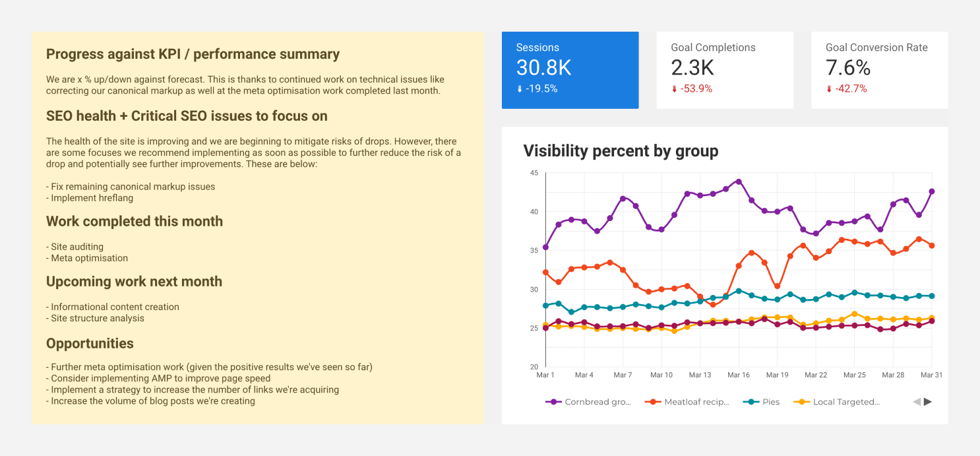The image size is (980, 456).
Task: Click the Goal Conversion Rate down arrow
Action: 829,88
